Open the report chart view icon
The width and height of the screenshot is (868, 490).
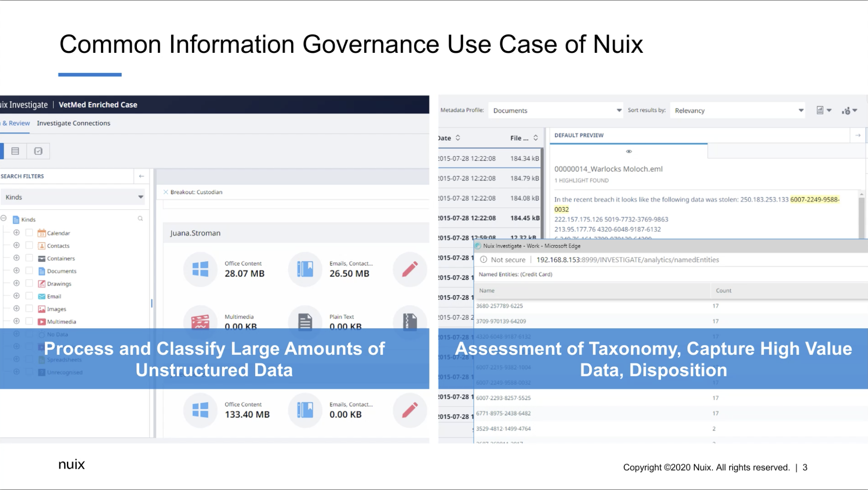click(x=821, y=110)
